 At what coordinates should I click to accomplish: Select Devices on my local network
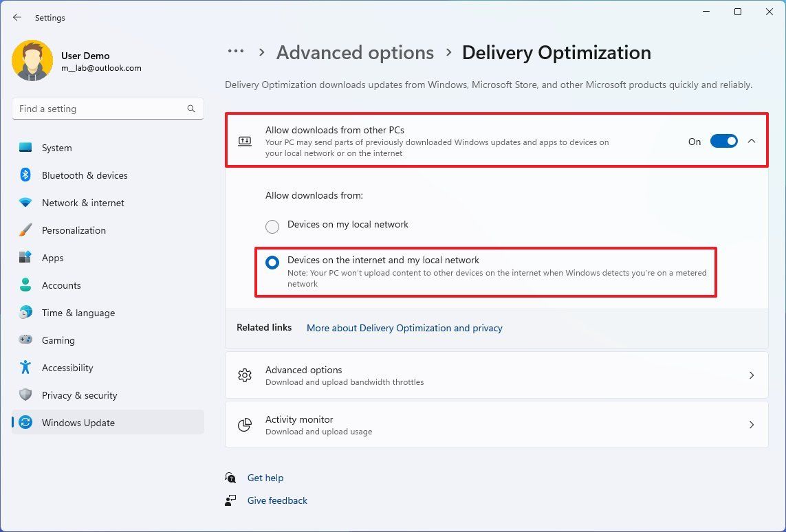point(272,226)
